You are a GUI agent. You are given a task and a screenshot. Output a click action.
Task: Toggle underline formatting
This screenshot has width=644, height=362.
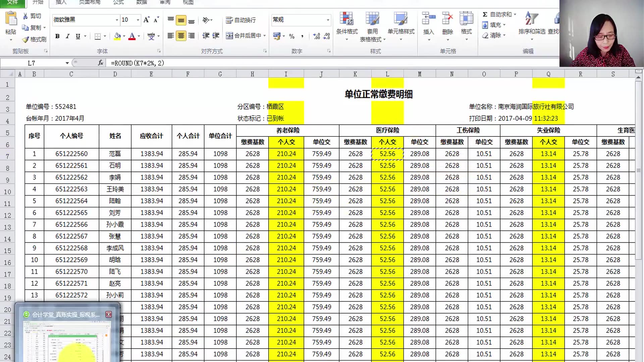tap(77, 36)
